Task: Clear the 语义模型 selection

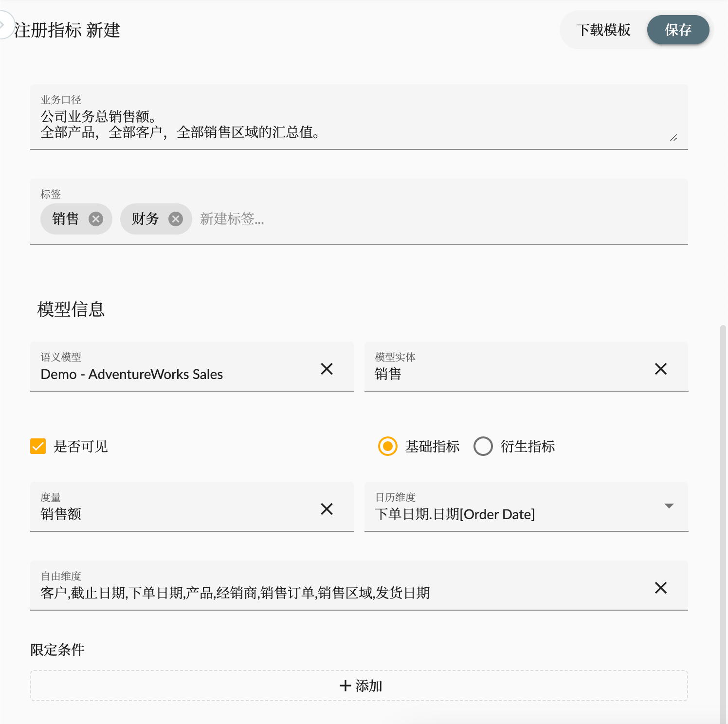Action: [x=327, y=369]
